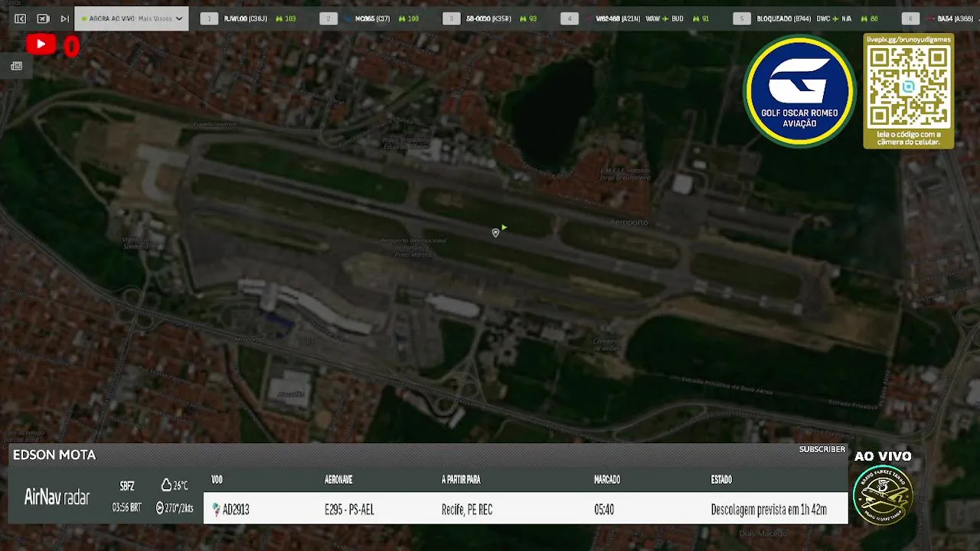The image size is (980, 551).
Task: Click the rank 2 number badge
Action: pos(328,18)
